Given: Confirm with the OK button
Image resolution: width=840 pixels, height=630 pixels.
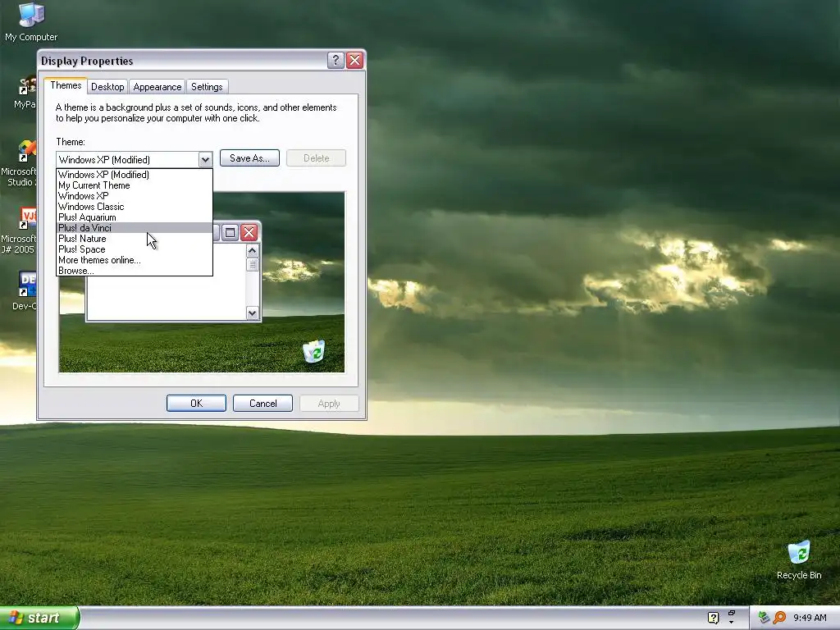Looking at the screenshot, I should (x=196, y=404).
